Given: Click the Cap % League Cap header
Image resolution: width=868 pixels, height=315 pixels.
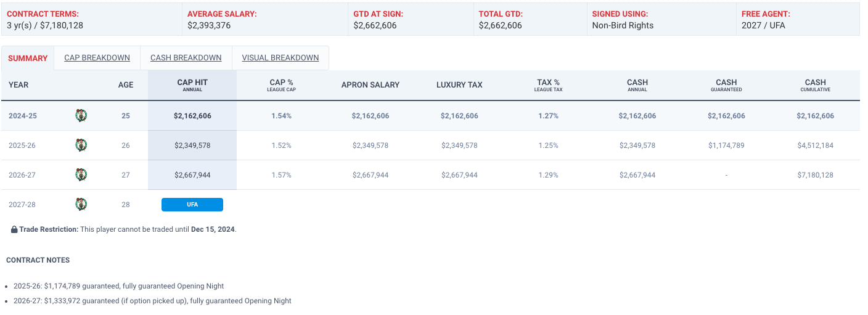Looking at the screenshot, I should 281,85.
